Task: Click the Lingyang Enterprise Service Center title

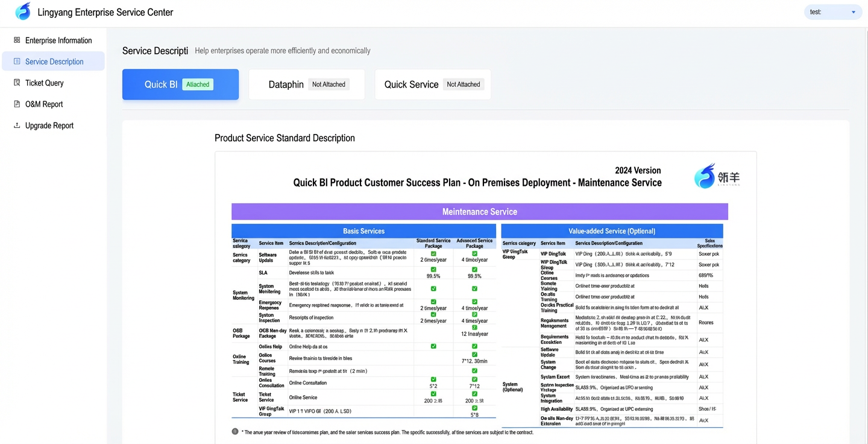Action: pos(105,12)
